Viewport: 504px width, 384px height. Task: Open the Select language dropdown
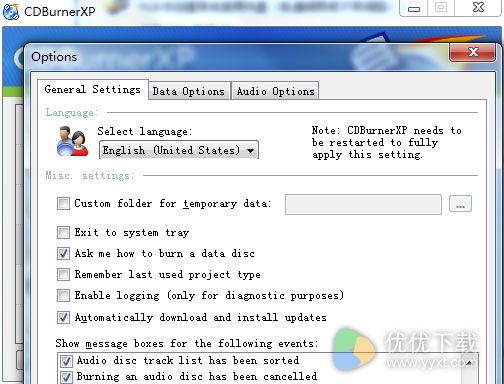179,150
